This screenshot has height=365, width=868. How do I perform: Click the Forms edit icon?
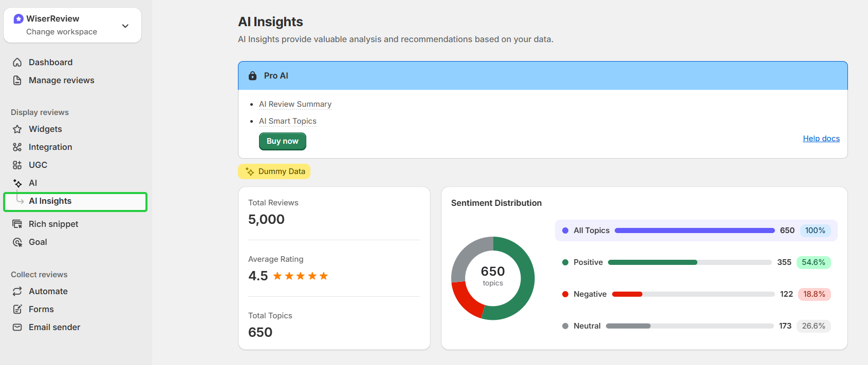[x=17, y=309]
